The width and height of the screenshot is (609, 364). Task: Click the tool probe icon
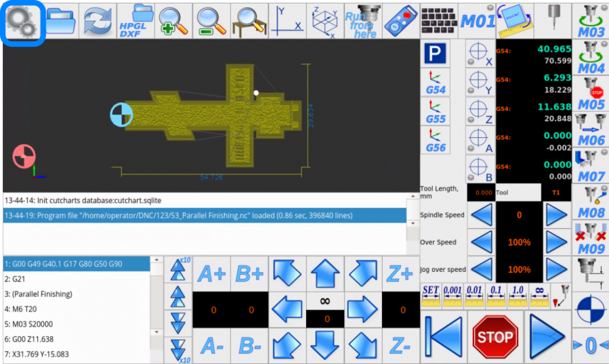pyautogui.click(x=553, y=21)
